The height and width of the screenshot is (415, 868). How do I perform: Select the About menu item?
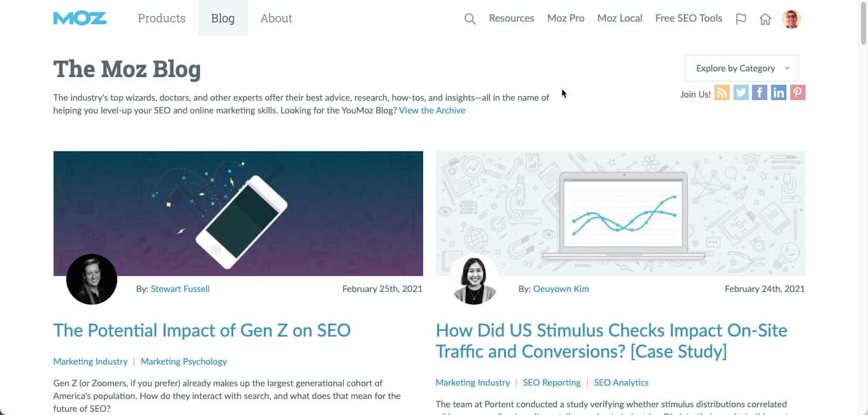pyautogui.click(x=275, y=18)
